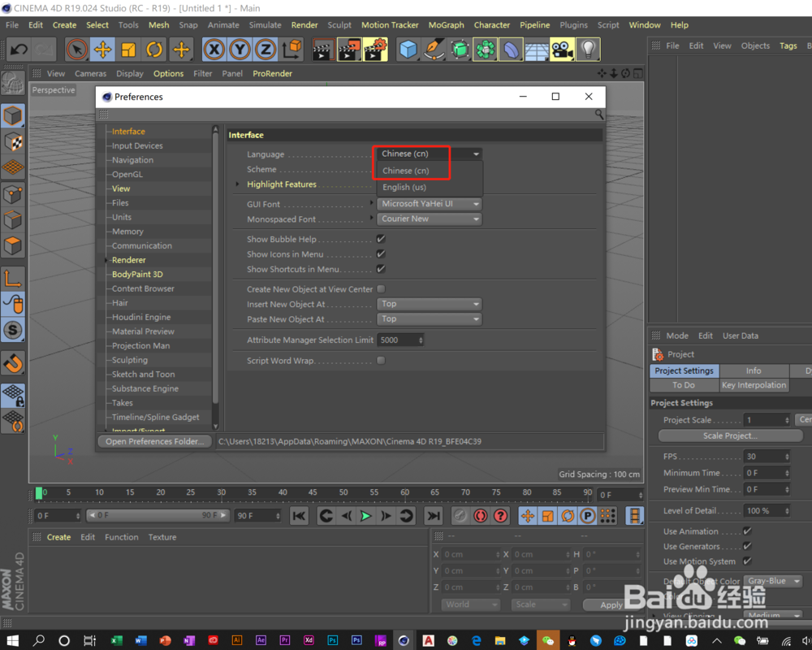Select the Spline Pen tool
Image resolution: width=812 pixels, height=650 pixels.
[434, 50]
